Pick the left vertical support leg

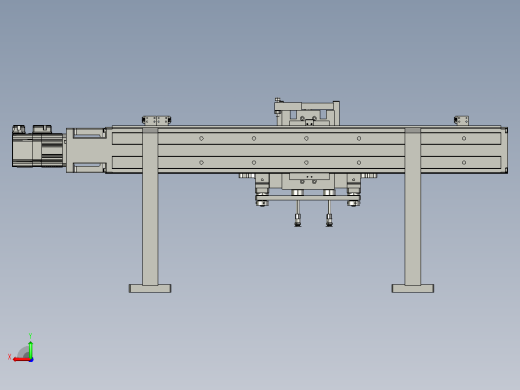150,206
